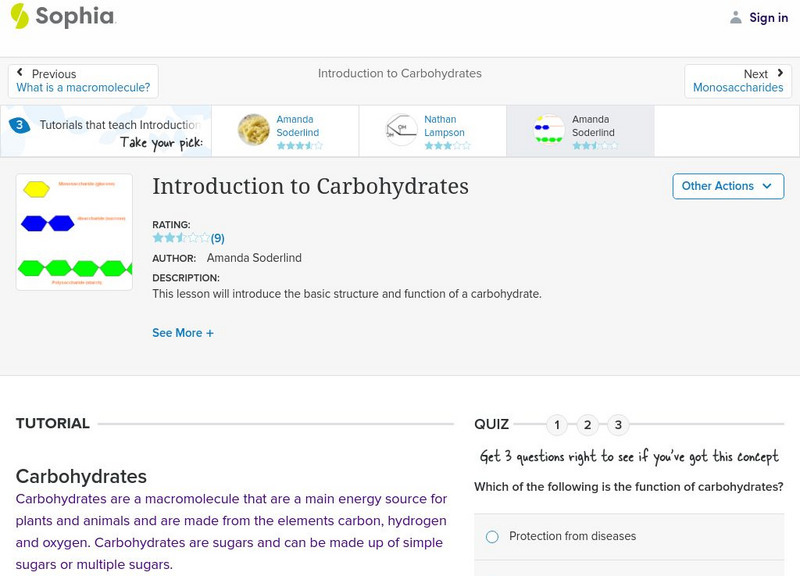
Task: Expand the description with See More
Action: 183,332
